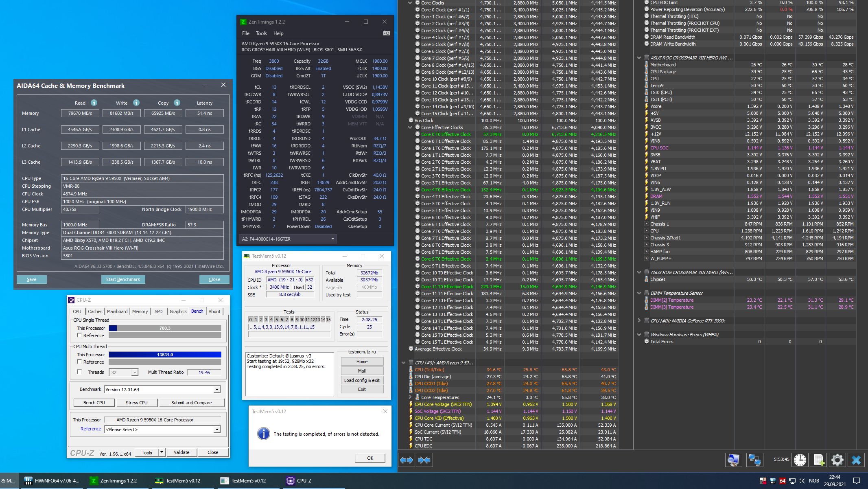The height and width of the screenshot is (489, 868).
Task: Open HWiNFO monitor with magnifier icon
Action: tap(733, 460)
